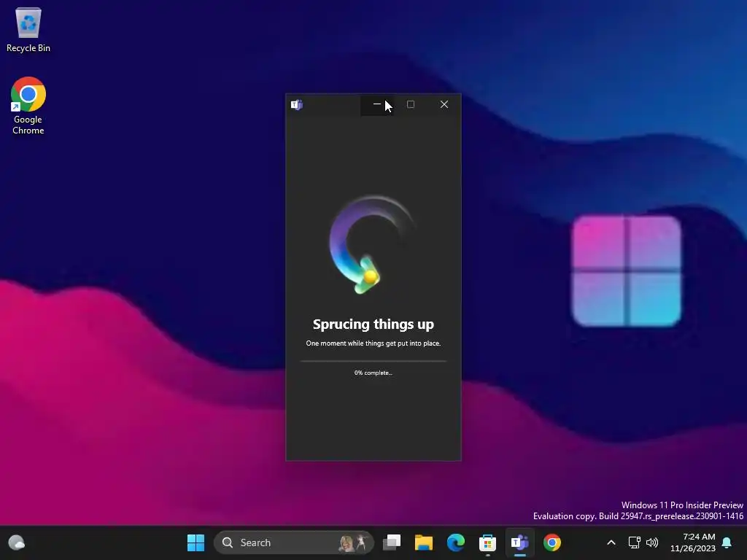Open Task View from the taskbar
This screenshot has height=560, width=747.
click(x=392, y=542)
